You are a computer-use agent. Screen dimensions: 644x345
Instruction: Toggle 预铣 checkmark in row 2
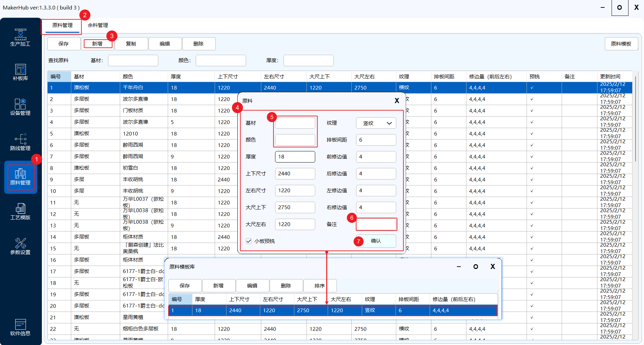[532, 99]
